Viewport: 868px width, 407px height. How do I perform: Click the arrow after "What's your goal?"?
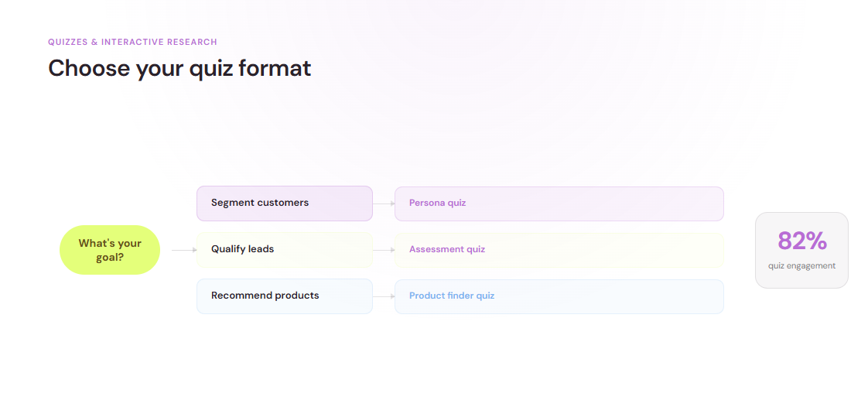tap(184, 250)
